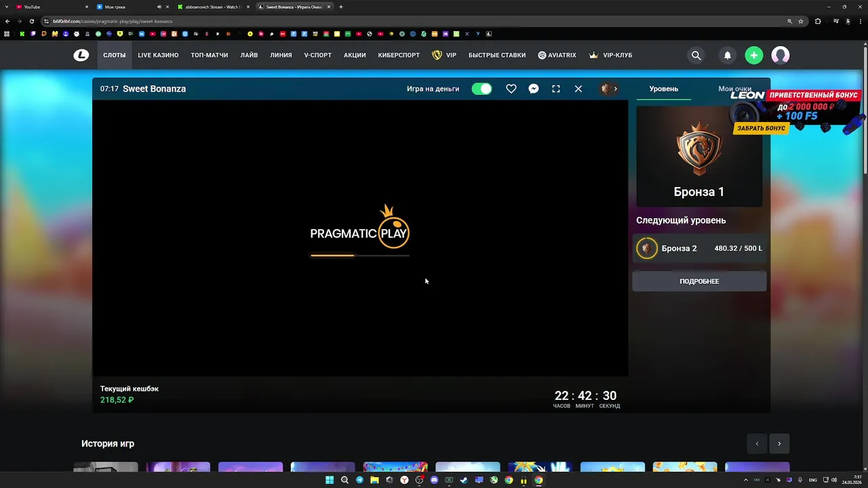
Task: Open the V-СПОРТ menu item
Action: click(317, 56)
